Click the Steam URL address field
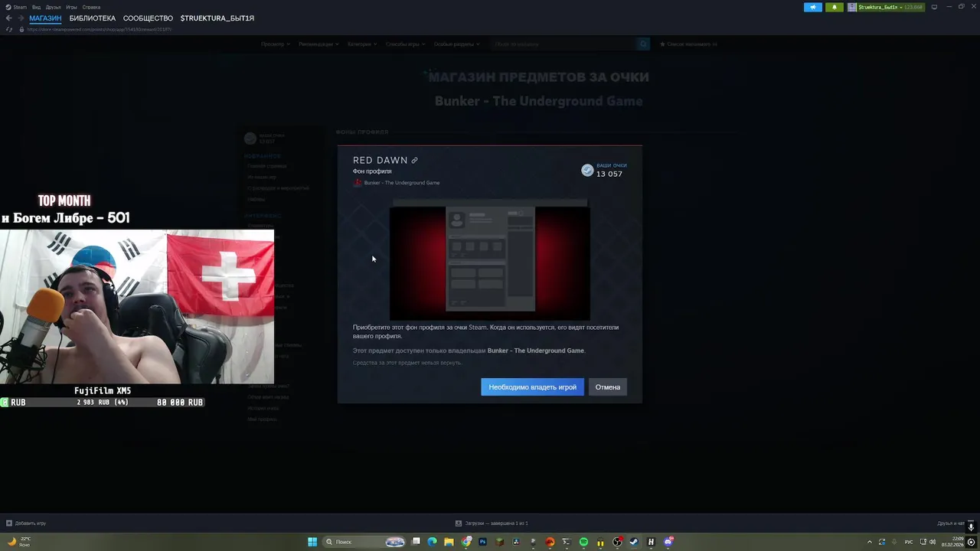Viewport: 980px width, 551px height. coord(100,29)
